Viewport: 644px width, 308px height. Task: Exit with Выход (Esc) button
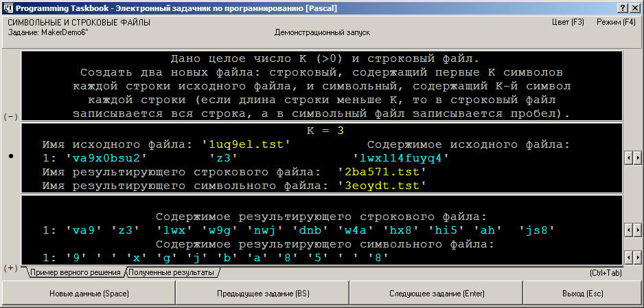pos(582,294)
